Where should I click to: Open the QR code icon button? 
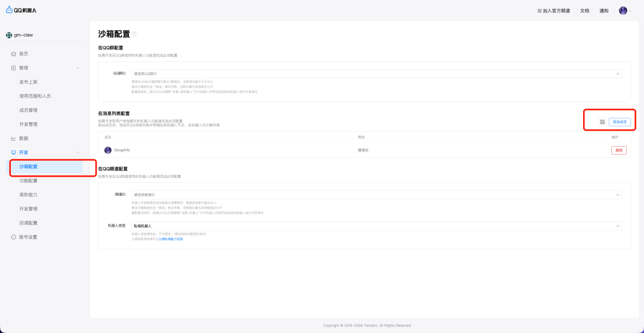(602, 122)
